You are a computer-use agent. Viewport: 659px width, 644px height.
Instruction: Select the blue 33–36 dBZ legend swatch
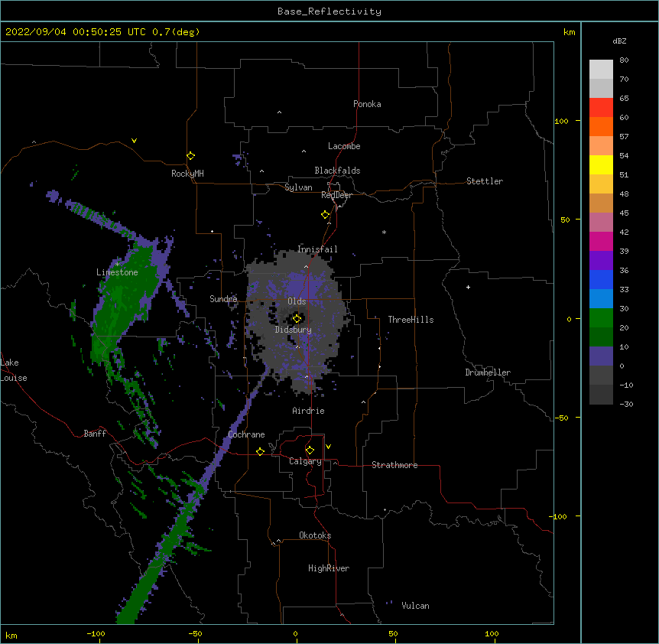click(x=601, y=280)
